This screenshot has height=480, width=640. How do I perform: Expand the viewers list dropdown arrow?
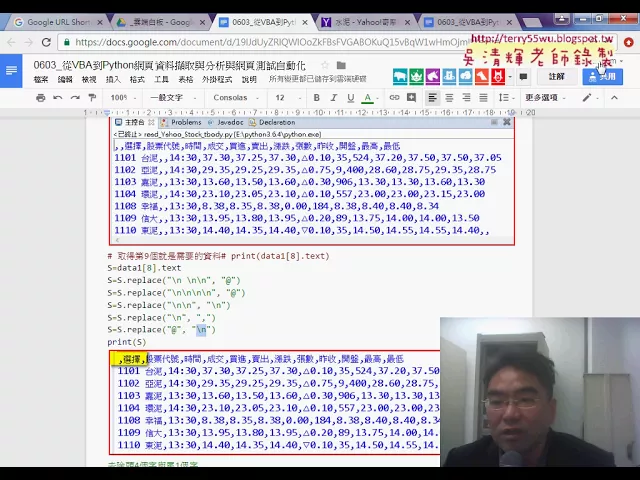(x=510, y=76)
